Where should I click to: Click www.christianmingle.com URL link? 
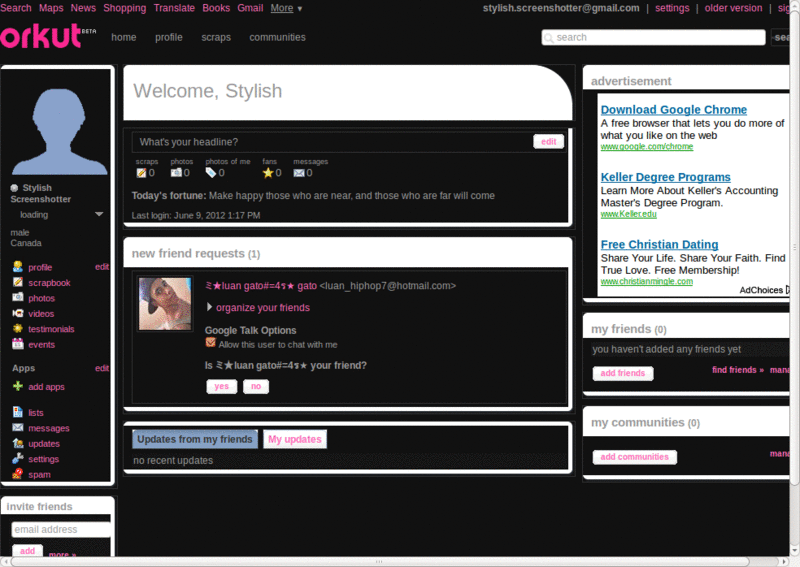click(646, 281)
